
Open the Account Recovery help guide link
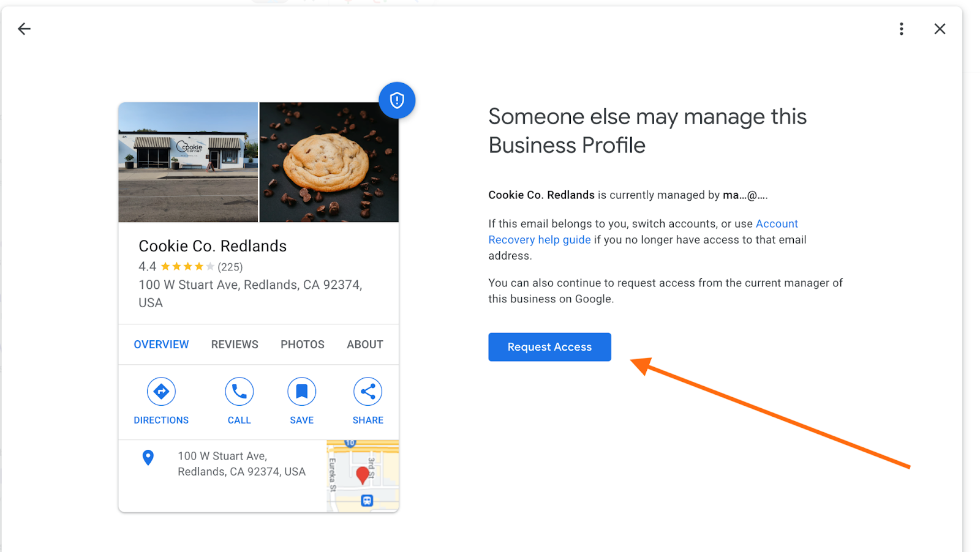click(643, 232)
